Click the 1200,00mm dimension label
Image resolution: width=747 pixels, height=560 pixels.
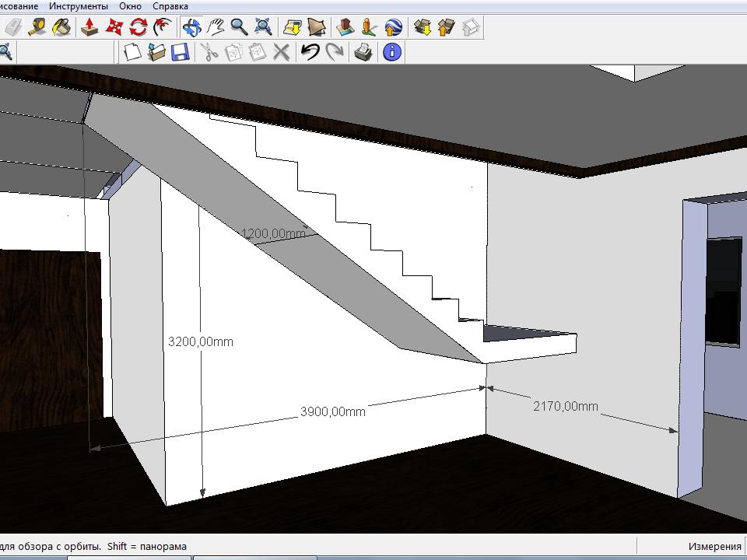[x=273, y=233]
